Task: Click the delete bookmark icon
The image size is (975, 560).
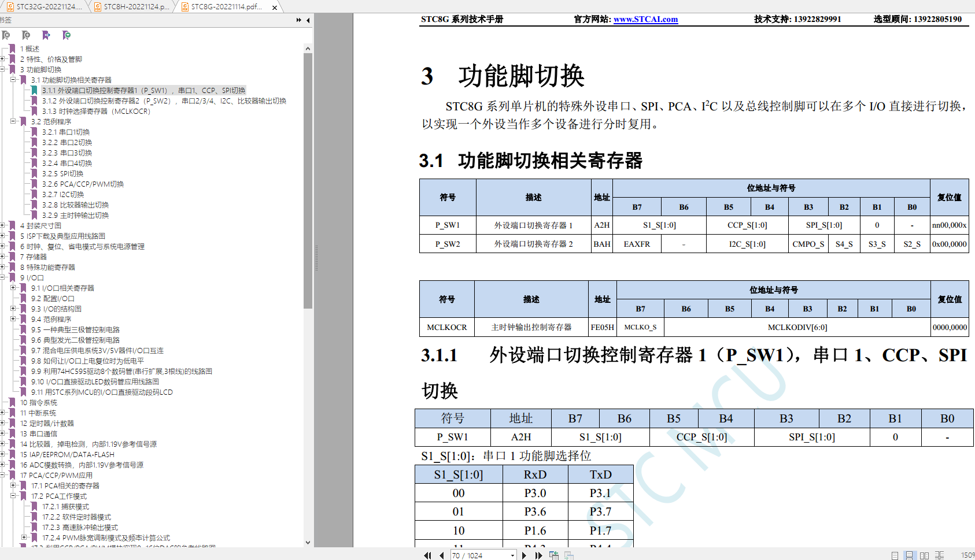Action: (x=6, y=35)
